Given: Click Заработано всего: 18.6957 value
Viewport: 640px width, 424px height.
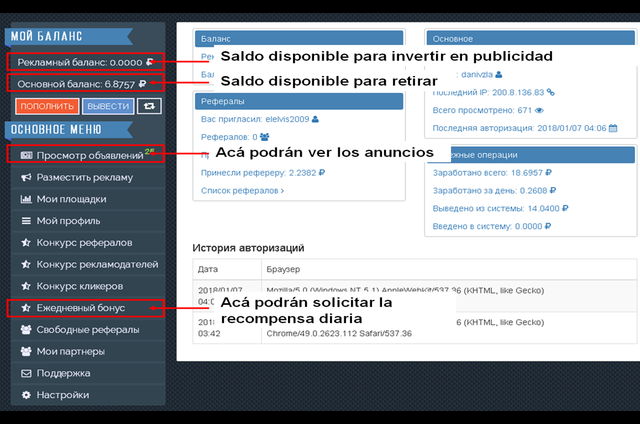Looking at the screenshot, I should coord(527,173).
